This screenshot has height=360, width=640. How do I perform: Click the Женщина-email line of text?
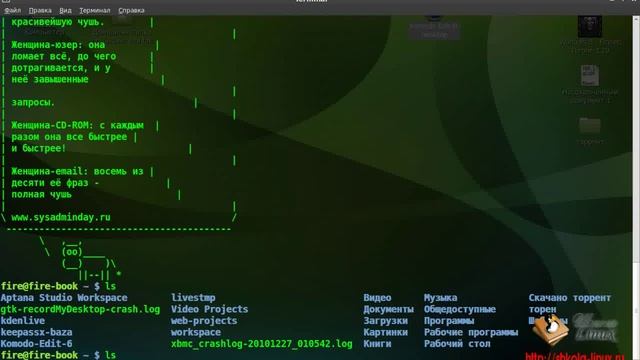pos(78,171)
